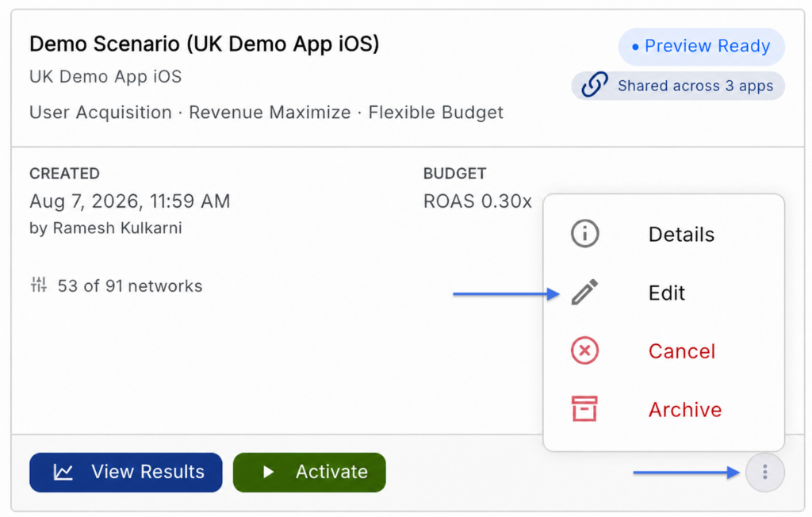Click the red X circle Cancel icon
812x517 pixels.
pos(584,350)
